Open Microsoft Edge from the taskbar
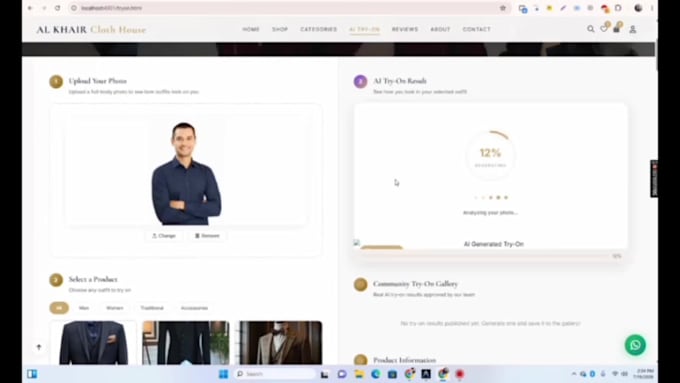Viewport: 680px width, 383px height. pos(376,374)
